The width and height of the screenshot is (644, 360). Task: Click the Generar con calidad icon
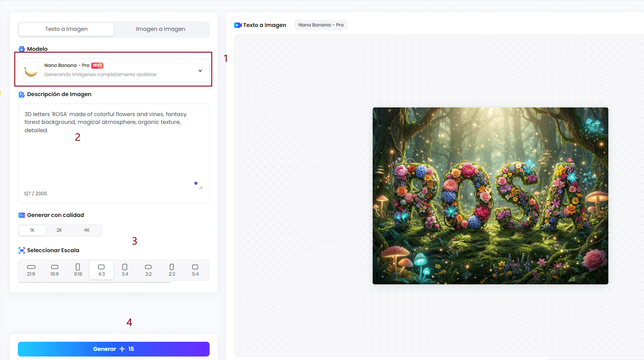(21, 215)
